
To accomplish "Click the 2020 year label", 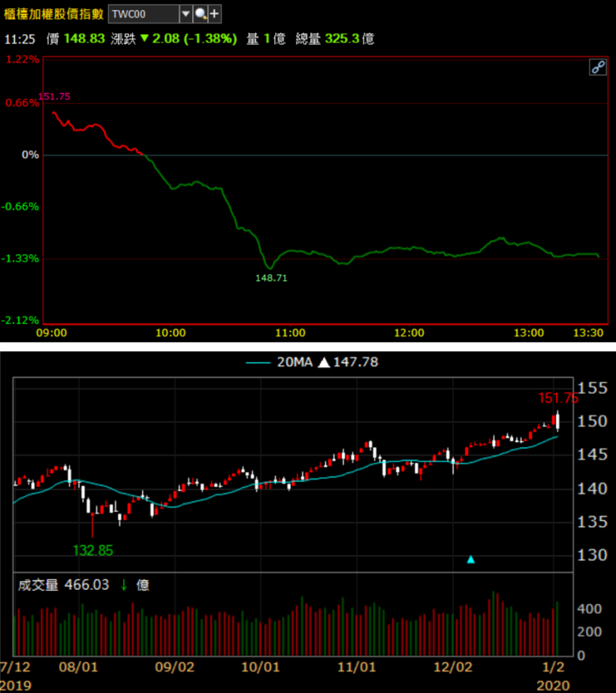I will point(553,685).
